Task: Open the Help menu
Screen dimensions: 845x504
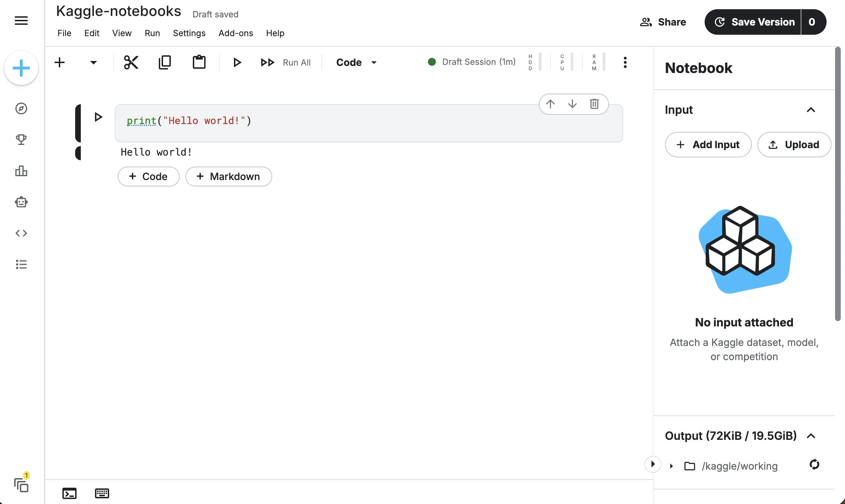Action: coord(275,33)
